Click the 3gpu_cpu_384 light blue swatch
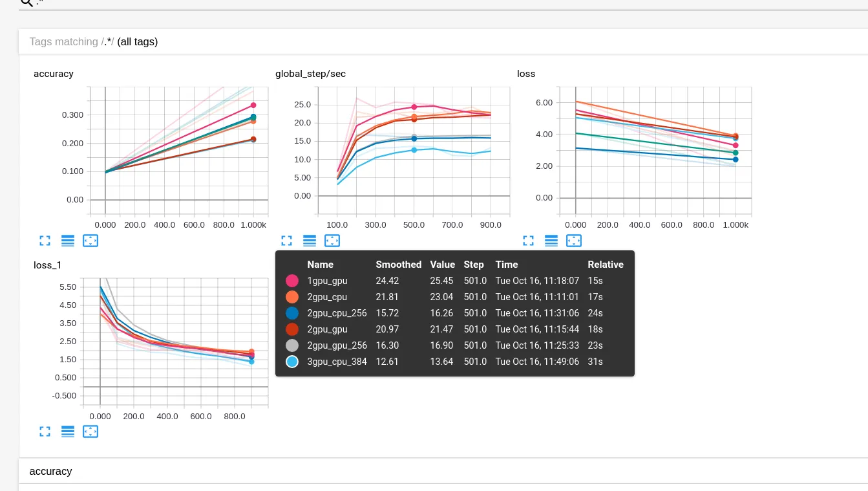 pyautogui.click(x=292, y=362)
